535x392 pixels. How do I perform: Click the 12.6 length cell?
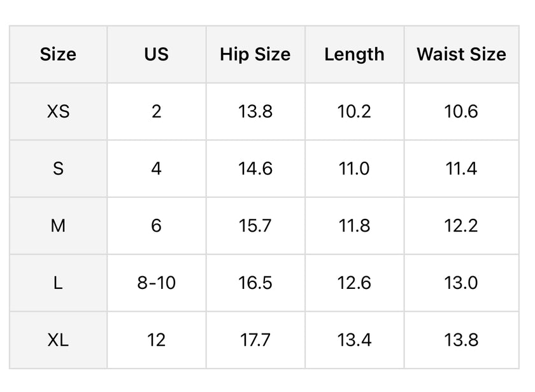pyautogui.click(x=354, y=283)
